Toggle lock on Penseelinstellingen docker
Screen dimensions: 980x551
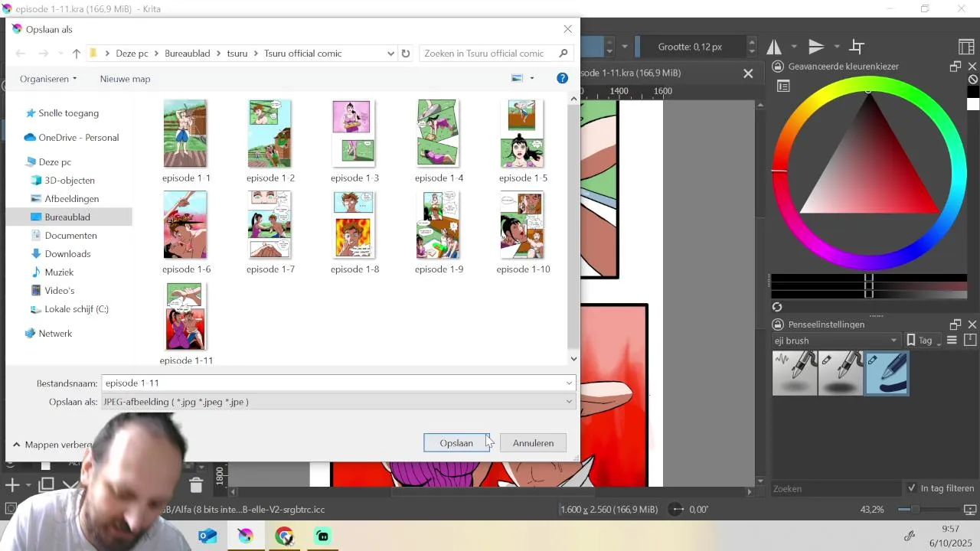pos(778,324)
